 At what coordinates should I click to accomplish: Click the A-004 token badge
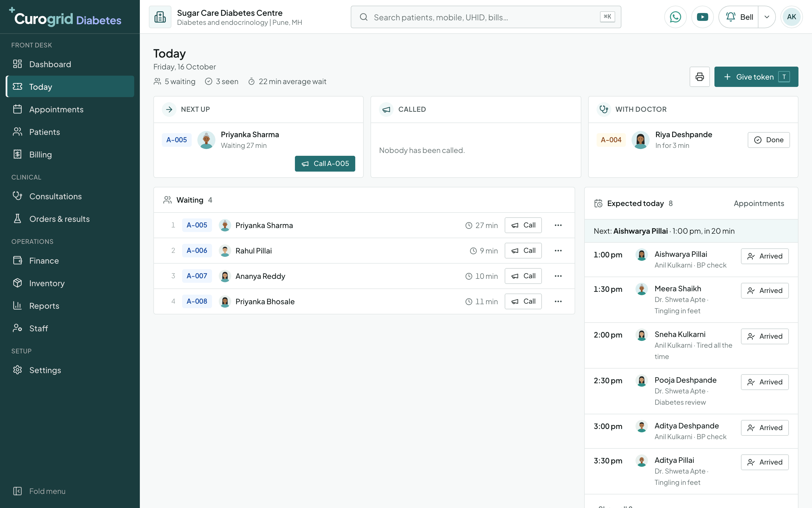(x=611, y=140)
